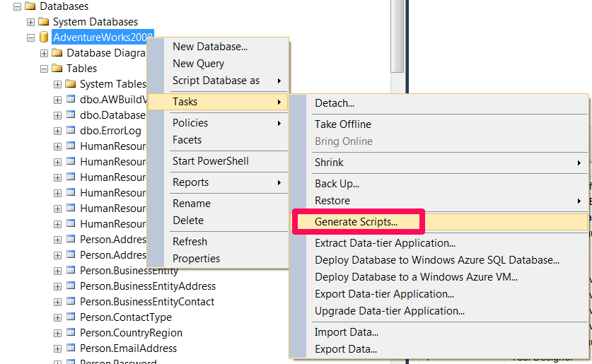The width and height of the screenshot is (592, 364).
Task: Open the Shrink submenu arrow
Action: [x=579, y=163]
